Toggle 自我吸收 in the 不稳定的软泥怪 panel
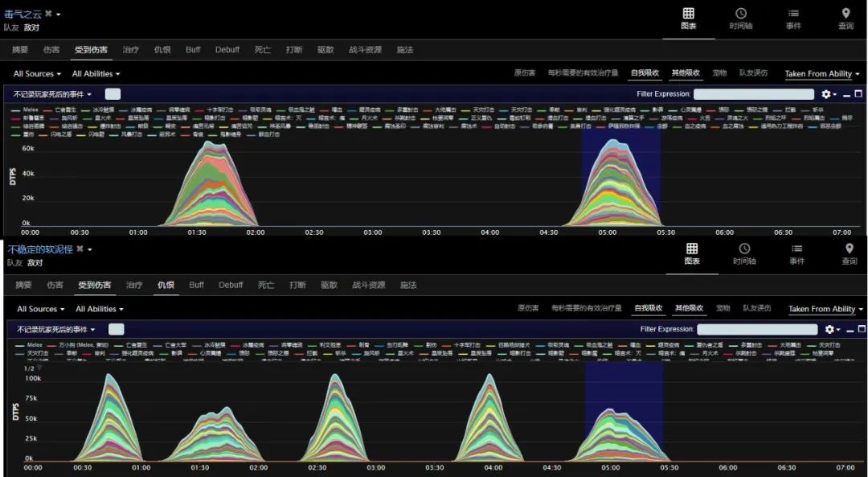This screenshot has height=477, width=868. [x=649, y=308]
